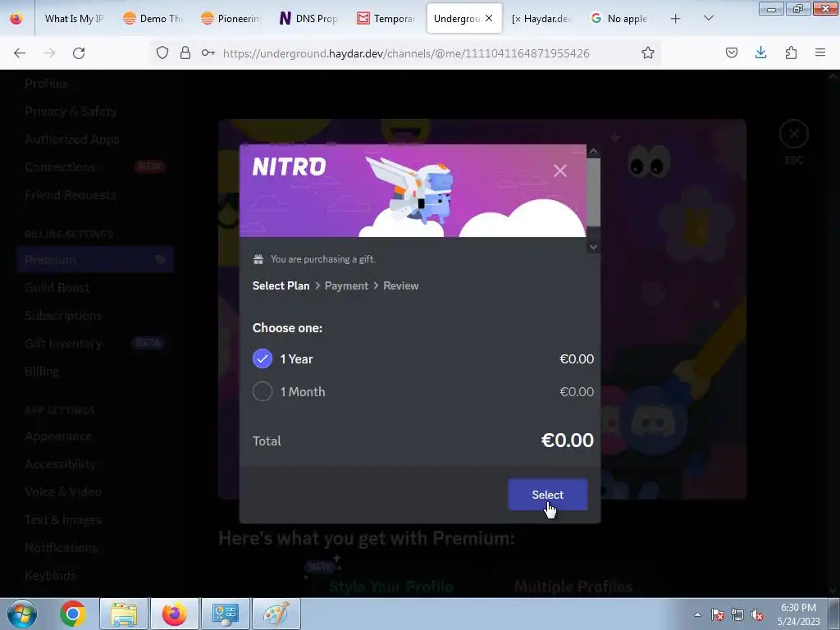Image resolution: width=840 pixels, height=630 pixels.
Task: Open Subscriptions settings
Action: (x=63, y=316)
